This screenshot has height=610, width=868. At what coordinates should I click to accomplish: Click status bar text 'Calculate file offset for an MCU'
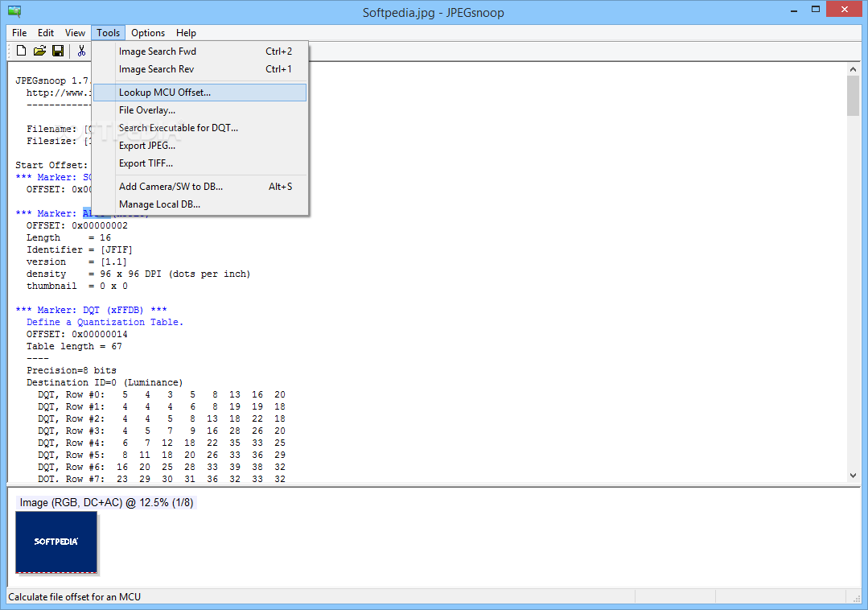coord(75,596)
